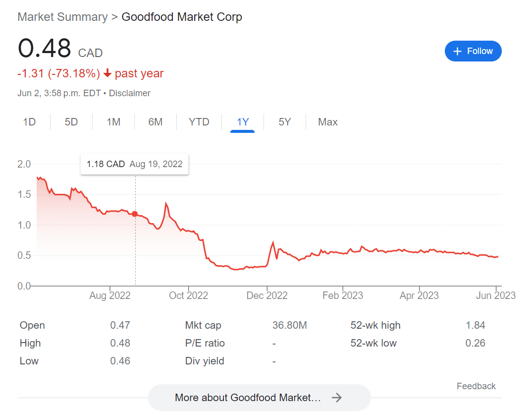Select the 1Y time range tab

pos(243,122)
